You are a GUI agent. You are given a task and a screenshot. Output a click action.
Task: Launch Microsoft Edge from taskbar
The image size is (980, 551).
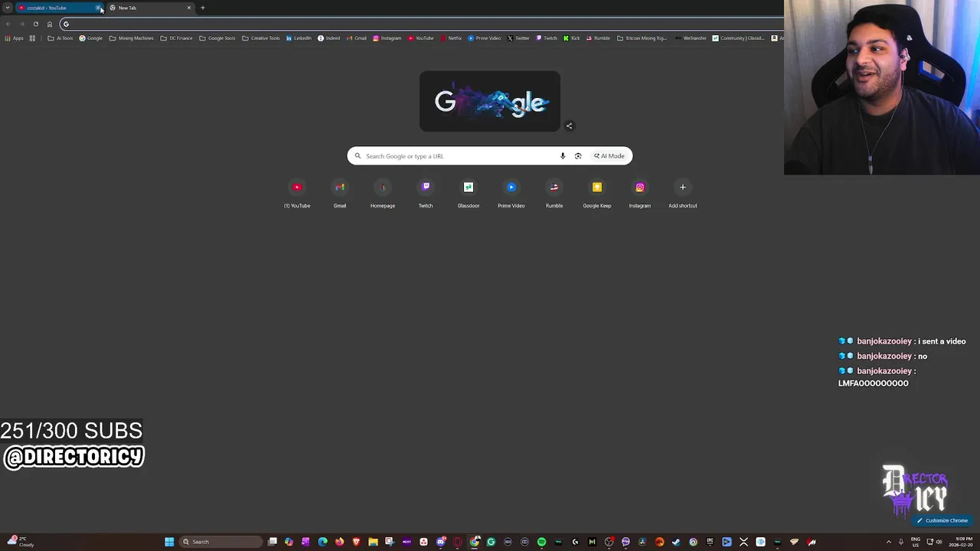click(x=322, y=542)
